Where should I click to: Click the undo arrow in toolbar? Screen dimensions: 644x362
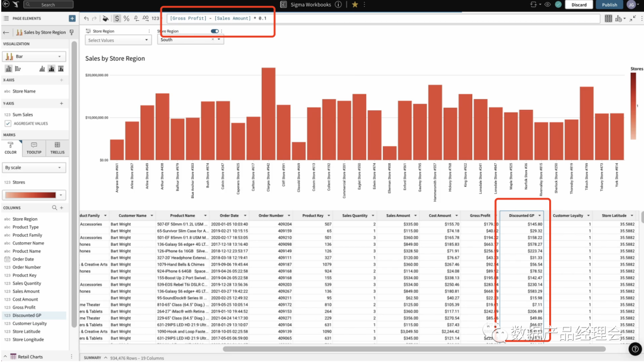86,18
